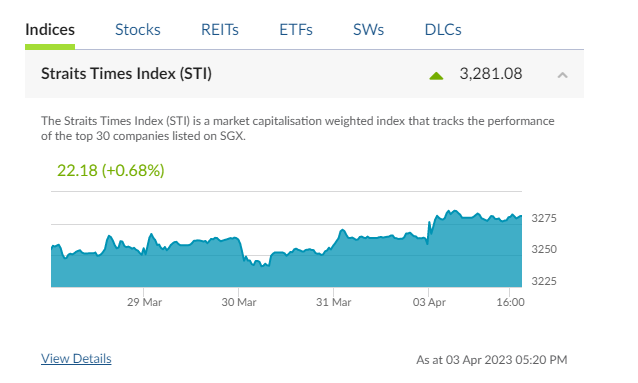Click the 03 Apr marker on chart axis
This screenshot has height=383, width=638.
[x=429, y=302]
